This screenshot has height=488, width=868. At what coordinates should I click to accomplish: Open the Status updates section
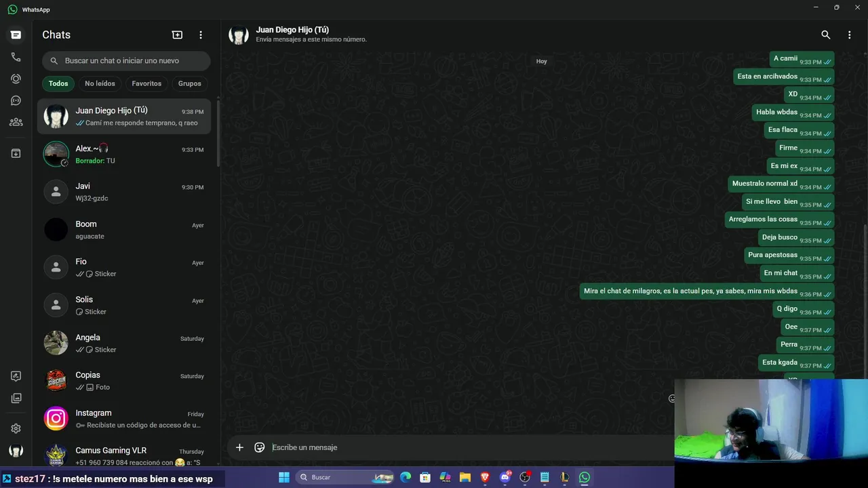[16, 79]
